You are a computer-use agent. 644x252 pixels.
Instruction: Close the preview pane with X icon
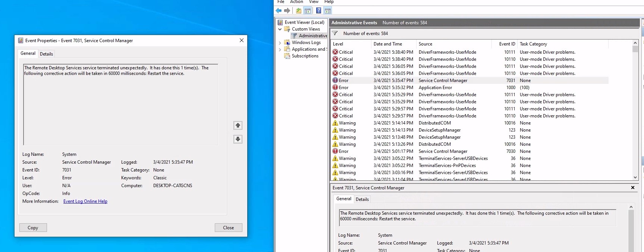click(x=632, y=188)
